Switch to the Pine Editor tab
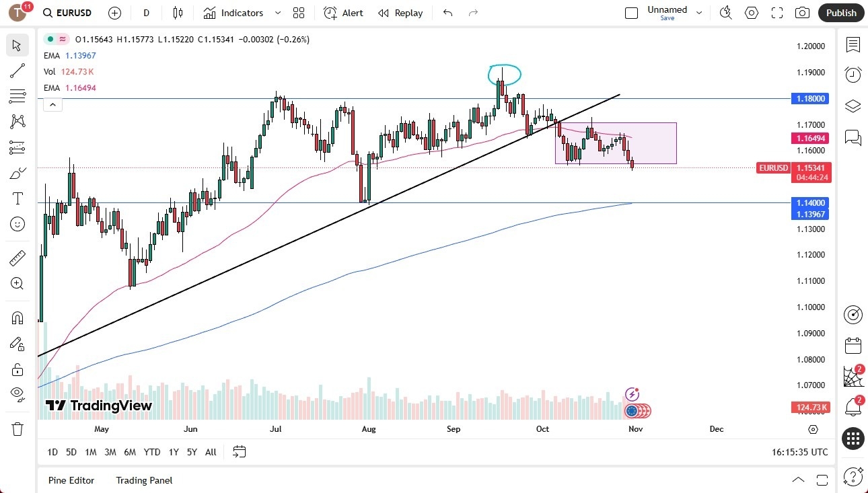This screenshot has height=493, width=868. pyautogui.click(x=71, y=480)
